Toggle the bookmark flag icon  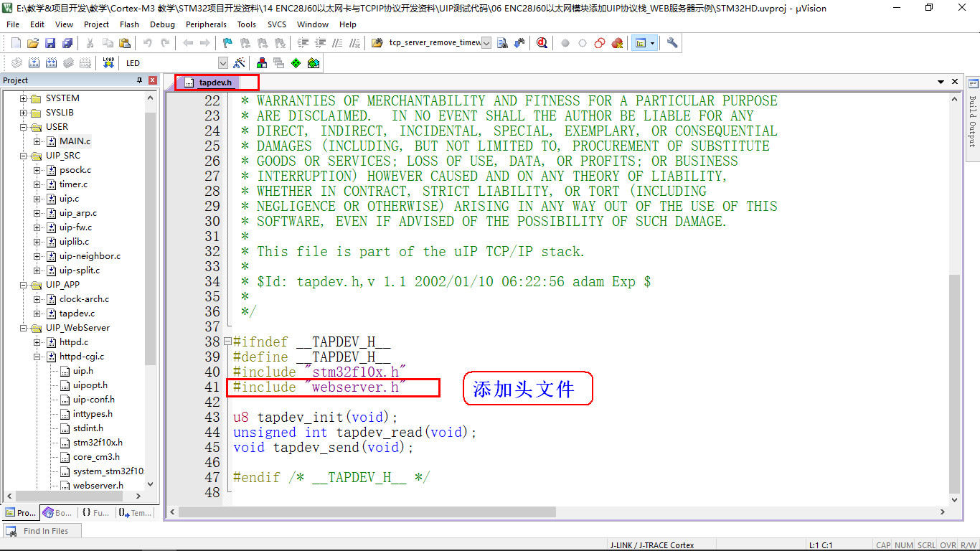click(227, 43)
